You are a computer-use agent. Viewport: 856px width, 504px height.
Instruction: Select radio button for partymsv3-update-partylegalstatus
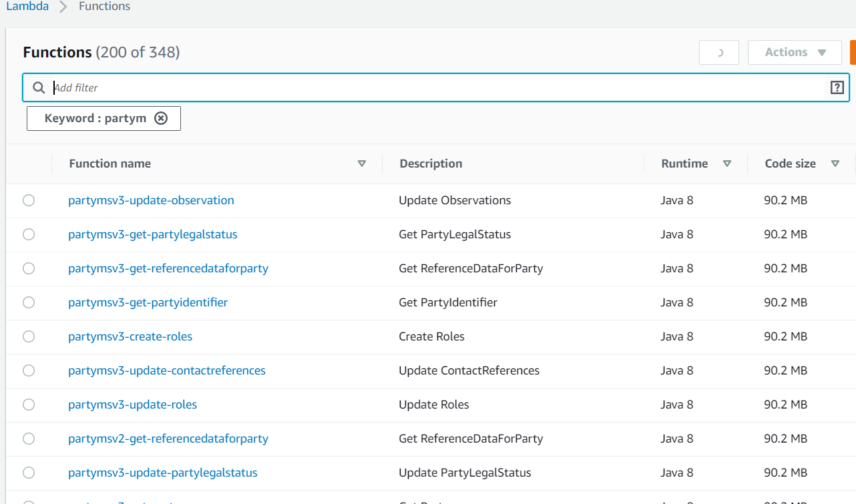[29, 473]
